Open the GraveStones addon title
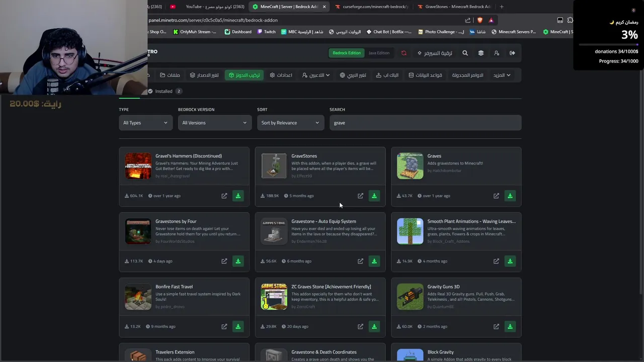 [304, 156]
